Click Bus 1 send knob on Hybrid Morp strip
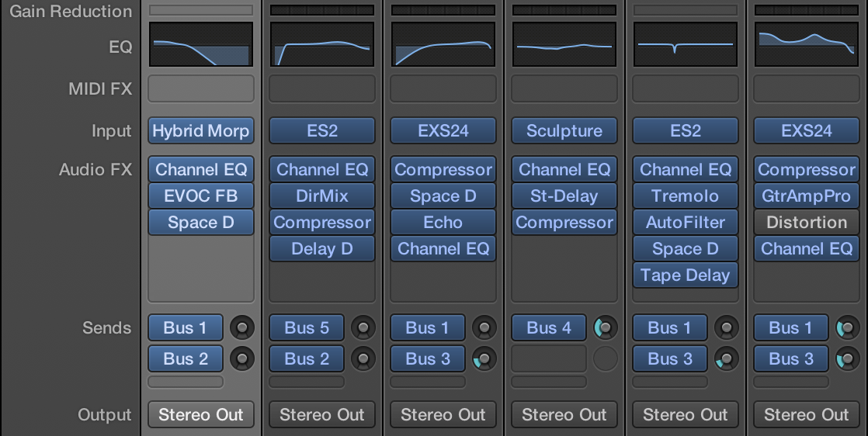Screen dimensions: 868x436 point(242,327)
